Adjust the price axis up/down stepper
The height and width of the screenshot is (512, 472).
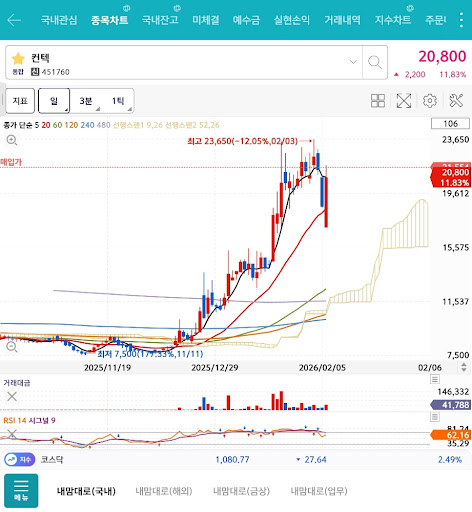(x=464, y=368)
